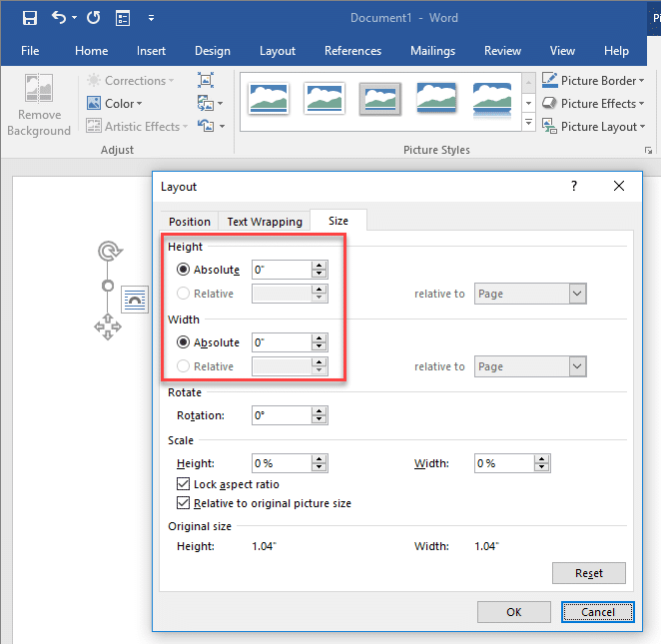Select Absolute radio button under Width
Image resolution: width=661 pixels, height=644 pixels.
click(183, 342)
